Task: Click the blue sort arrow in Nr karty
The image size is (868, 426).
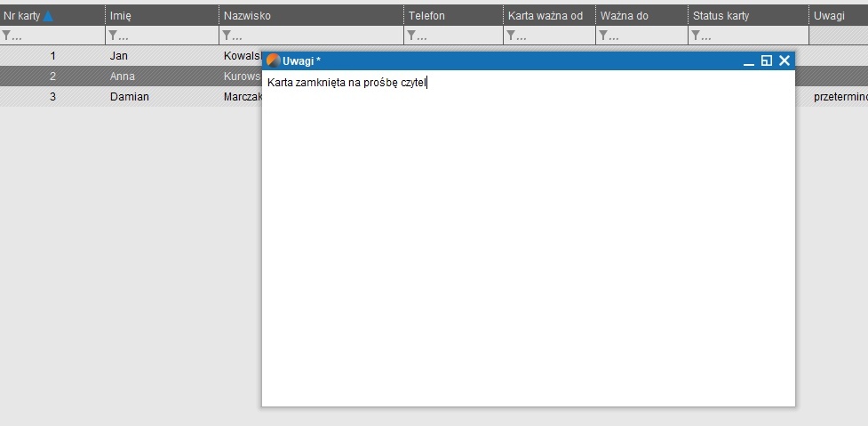Action: pos(48,16)
